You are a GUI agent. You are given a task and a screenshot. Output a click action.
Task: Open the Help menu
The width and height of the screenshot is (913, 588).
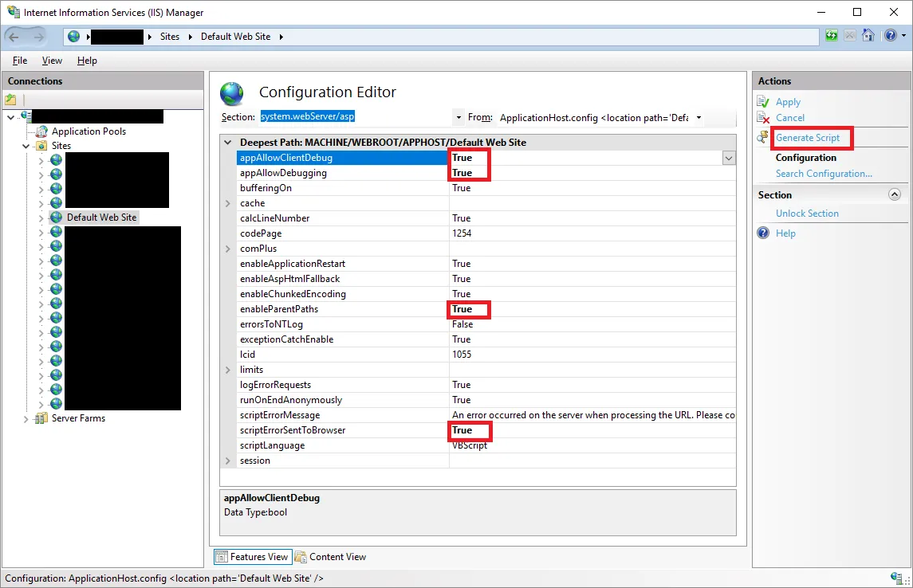pyautogui.click(x=87, y=61)
